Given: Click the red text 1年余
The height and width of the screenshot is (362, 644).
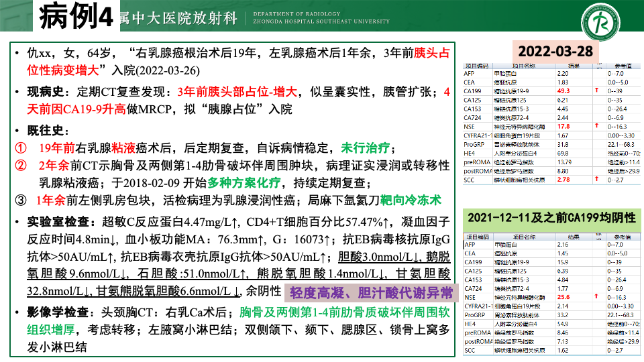Looking at the screenshot, I should tap(50, 200).
